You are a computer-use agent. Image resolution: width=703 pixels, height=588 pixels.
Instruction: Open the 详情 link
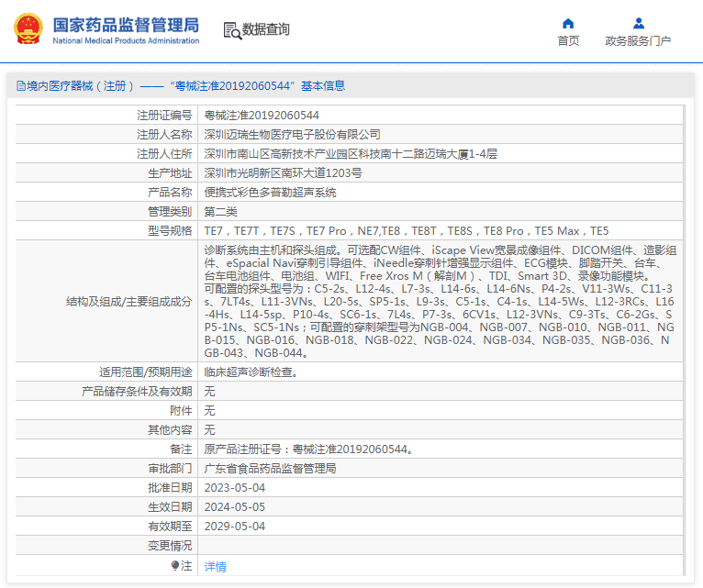(x=215, y=567)
